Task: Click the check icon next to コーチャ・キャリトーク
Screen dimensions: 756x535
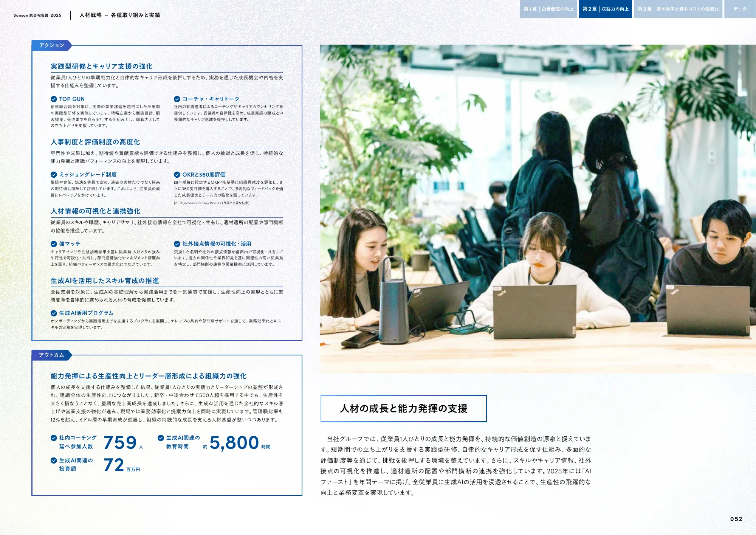Action: tap(177, 99)
